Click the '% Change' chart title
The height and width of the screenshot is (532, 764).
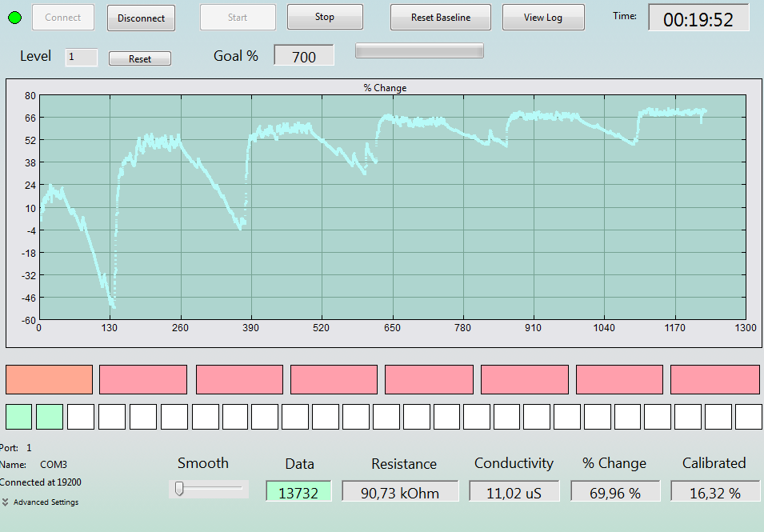coord(385,88)
